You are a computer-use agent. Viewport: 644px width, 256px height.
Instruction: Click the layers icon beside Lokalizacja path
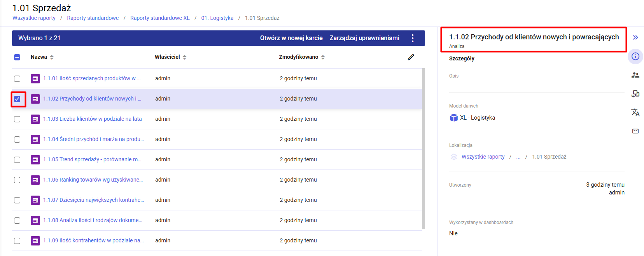coord(453,157)
